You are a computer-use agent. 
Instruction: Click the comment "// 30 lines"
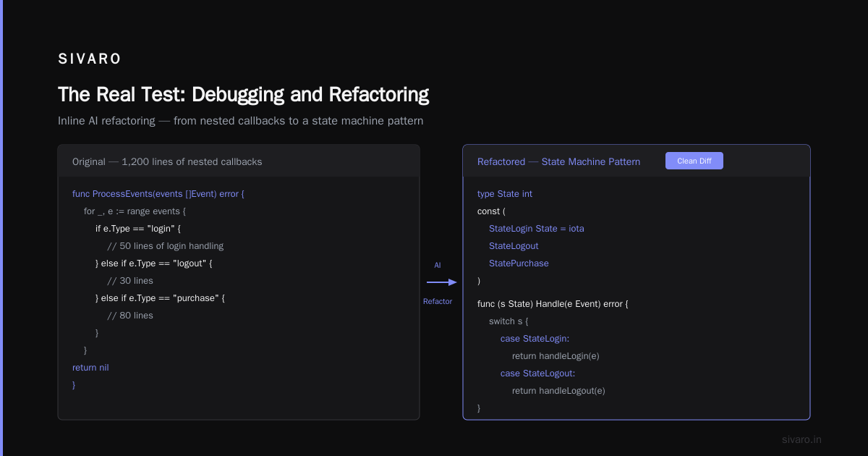pyautogui.click(x=130, y=281)
